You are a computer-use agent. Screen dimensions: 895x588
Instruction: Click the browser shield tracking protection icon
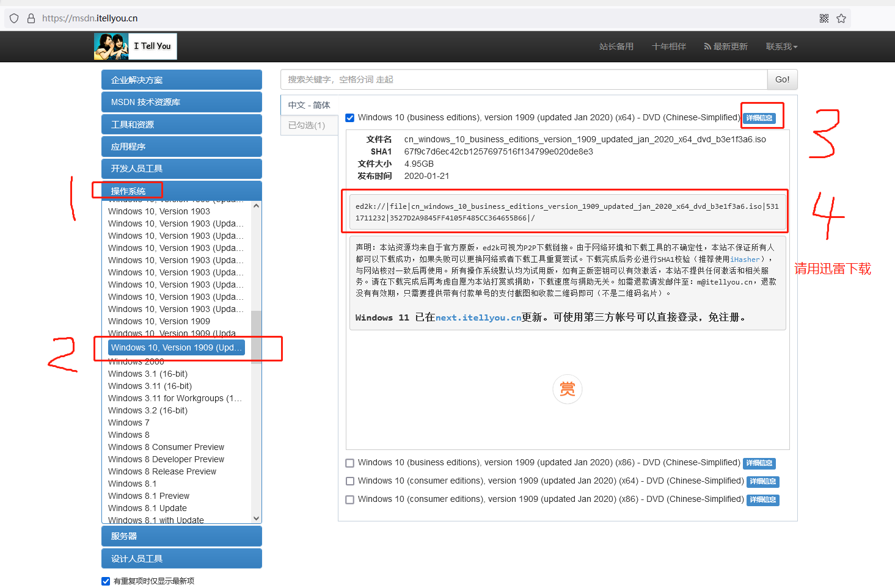click(14, 18)
